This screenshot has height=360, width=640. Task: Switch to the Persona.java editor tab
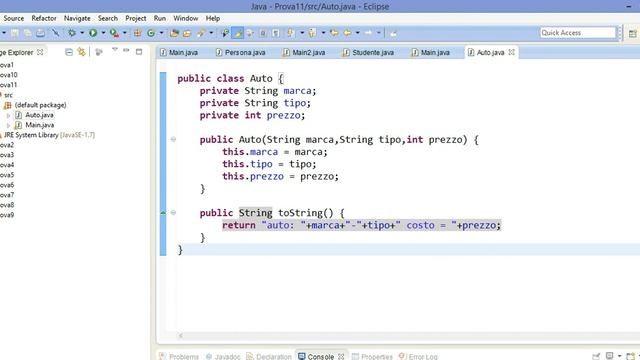[x=241, y=53]
